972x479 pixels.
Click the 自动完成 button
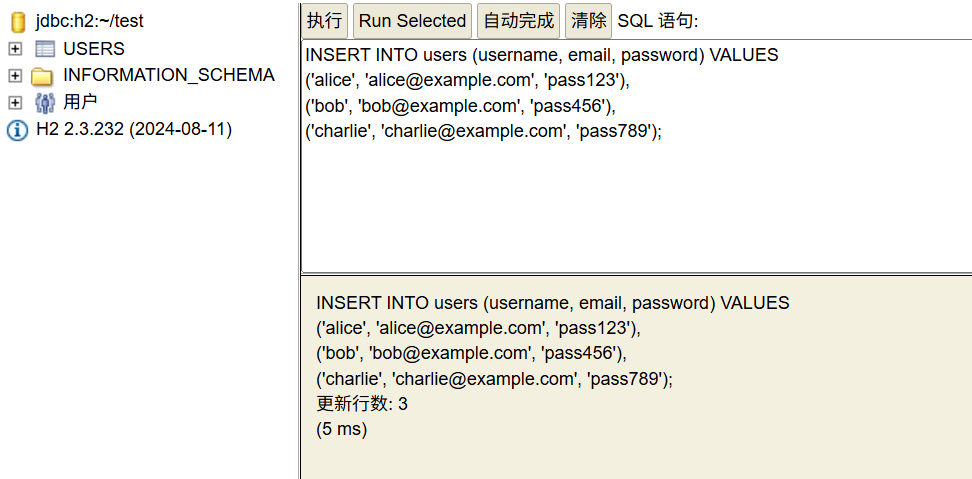pyautogui.click(x=518, y=20)
